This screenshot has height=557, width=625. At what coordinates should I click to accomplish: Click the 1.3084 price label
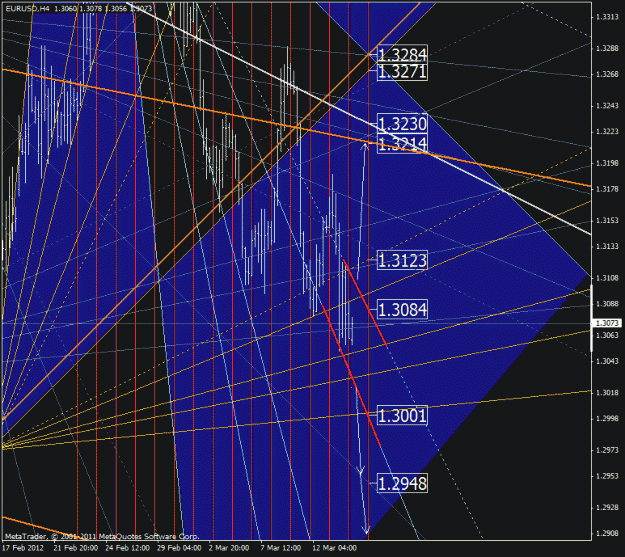pos(402,309)
